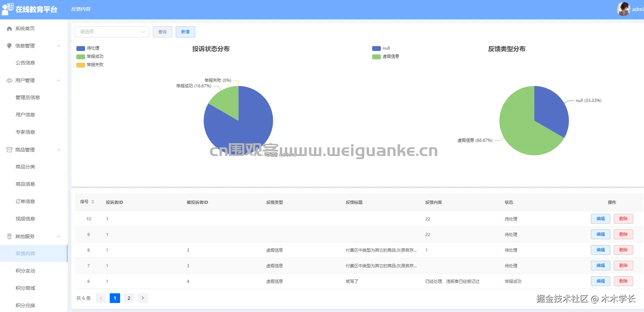
Task: Click the 投诉者ID column header
Action: click(115, 202)
